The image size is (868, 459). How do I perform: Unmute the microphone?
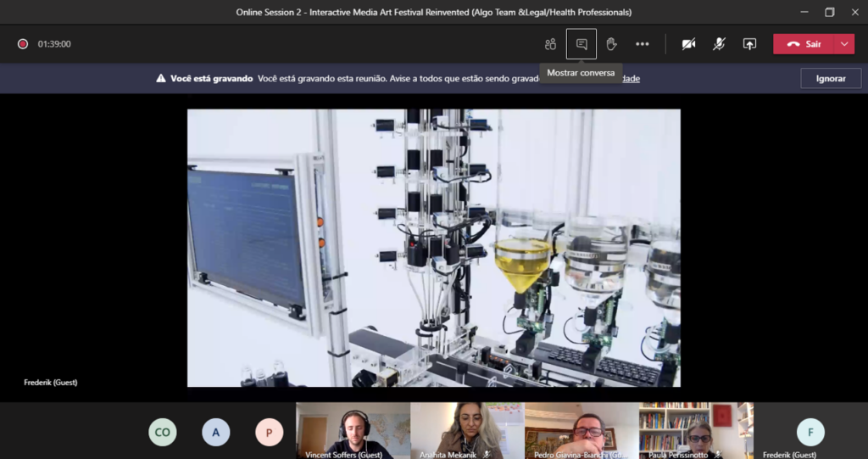[719, 44]
